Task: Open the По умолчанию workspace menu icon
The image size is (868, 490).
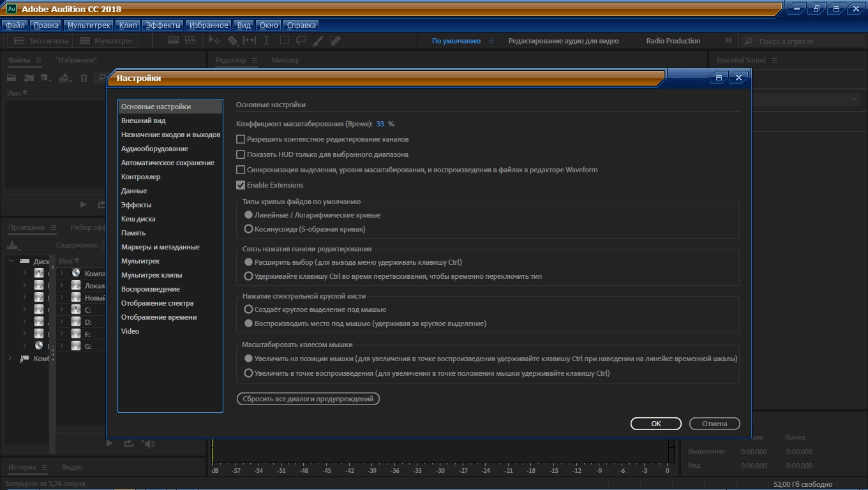Action: [x=491, y=41]
